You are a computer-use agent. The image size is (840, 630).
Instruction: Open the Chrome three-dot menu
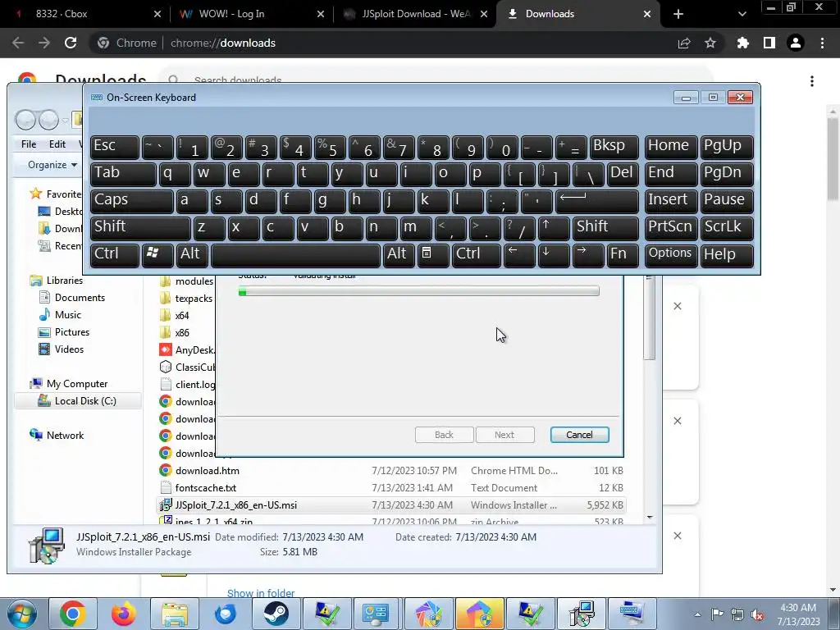click(x=822, y=43)
